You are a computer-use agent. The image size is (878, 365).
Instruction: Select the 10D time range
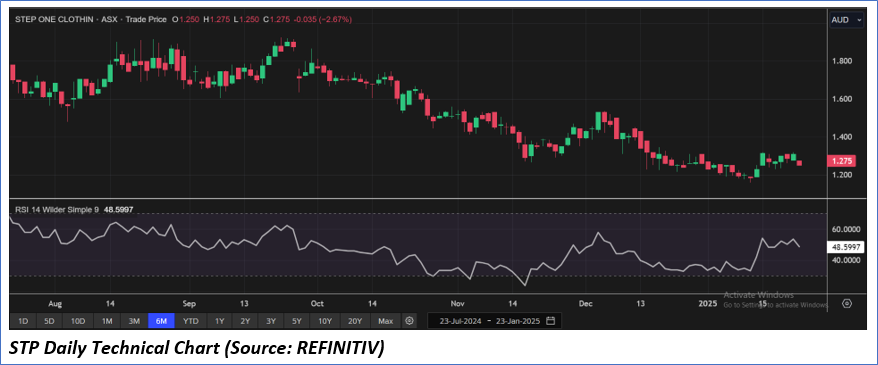click(77, 321)
